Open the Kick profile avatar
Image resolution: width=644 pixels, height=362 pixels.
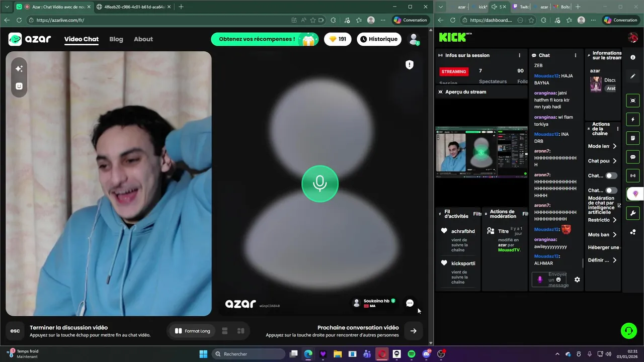[633, 37]
